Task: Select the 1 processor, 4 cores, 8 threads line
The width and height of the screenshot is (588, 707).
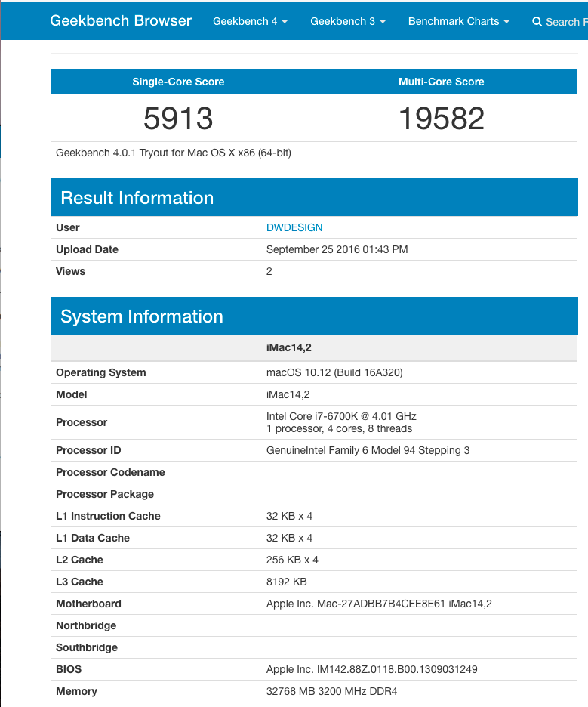Action: 339,428
